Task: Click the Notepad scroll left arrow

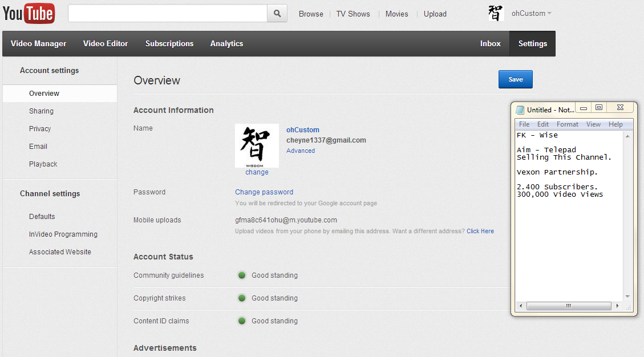Action: 521,306
